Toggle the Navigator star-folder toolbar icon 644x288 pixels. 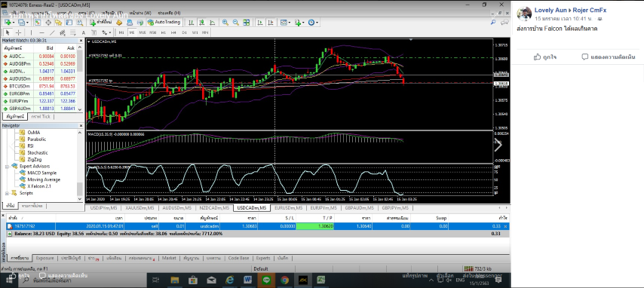pos(59,22)
